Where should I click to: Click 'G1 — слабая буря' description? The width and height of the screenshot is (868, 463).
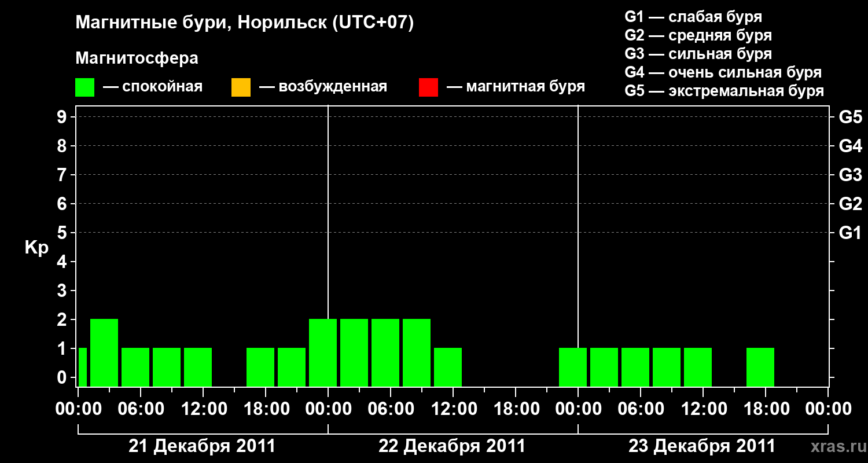pos(693,16)
